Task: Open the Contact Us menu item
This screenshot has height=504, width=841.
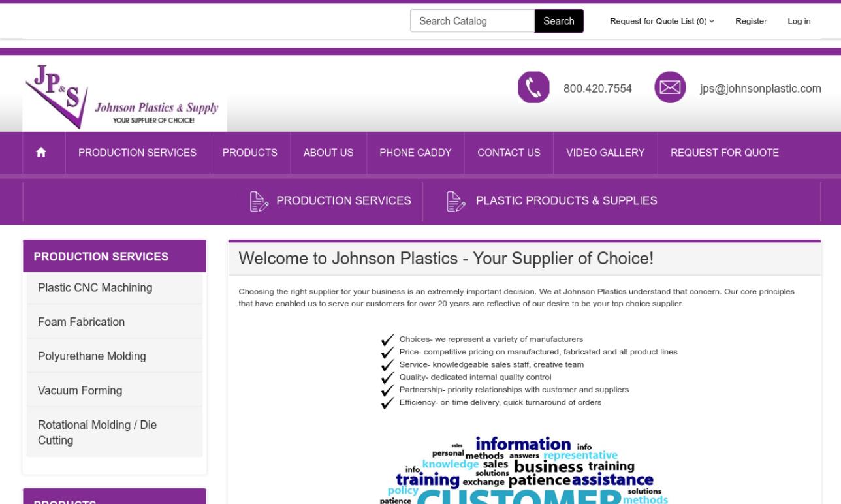Action: click(x=509, y=153)
